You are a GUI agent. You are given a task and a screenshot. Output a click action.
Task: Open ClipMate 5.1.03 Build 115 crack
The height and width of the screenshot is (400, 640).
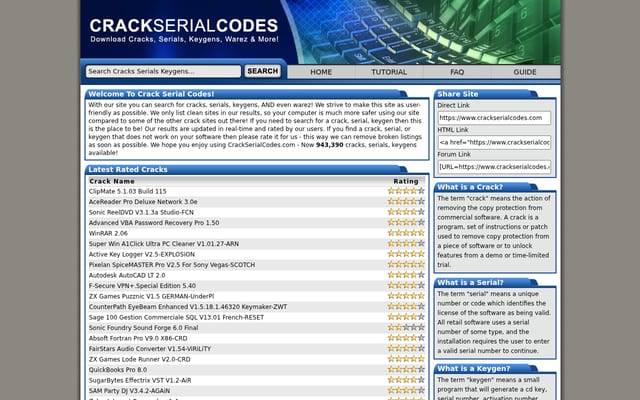tap(128, 191)
